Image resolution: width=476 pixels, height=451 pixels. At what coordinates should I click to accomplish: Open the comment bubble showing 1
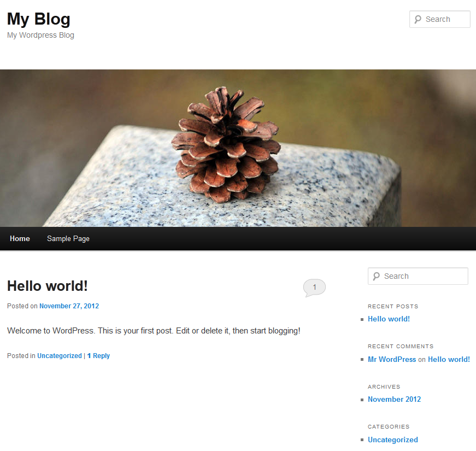[314, 288]
